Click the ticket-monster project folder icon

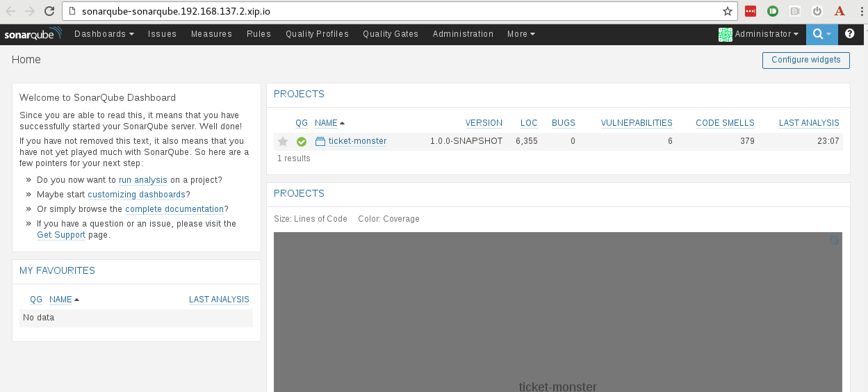coord(320,142)
